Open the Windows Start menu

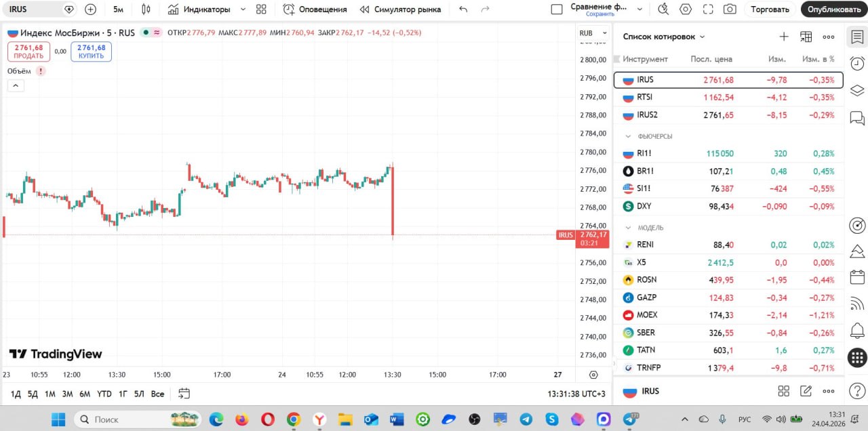58,419
